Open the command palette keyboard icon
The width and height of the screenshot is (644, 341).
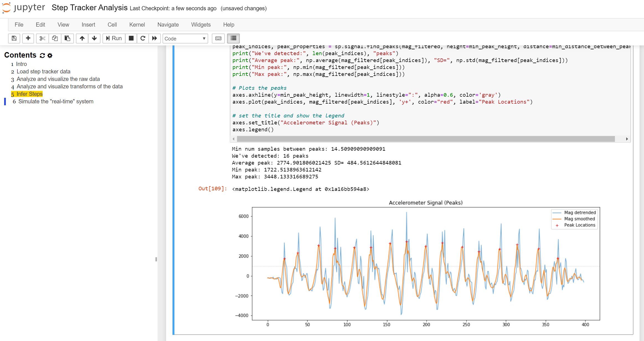[218, 39]
